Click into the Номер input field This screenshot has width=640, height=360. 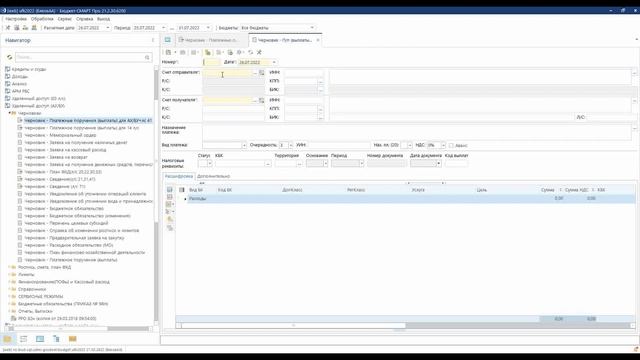[x=211, y=62]
